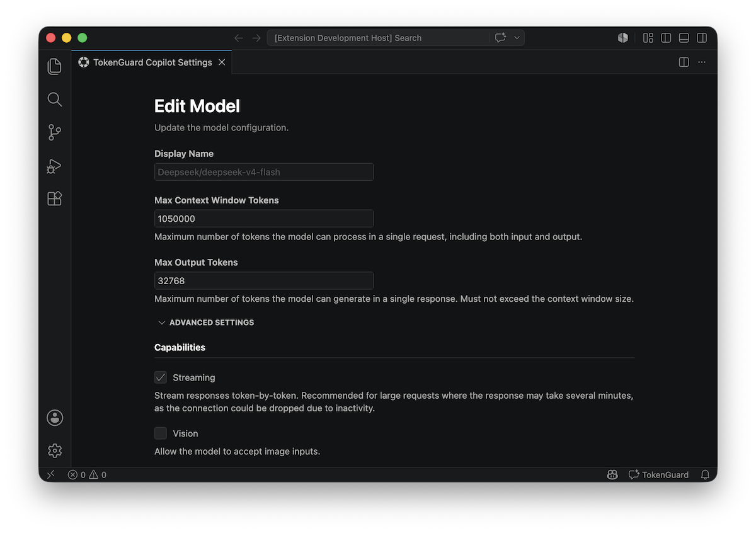Uncheck the Streaming checkbox
The height and width of the screenshot is (533, 756).
click(x=161, y=377)
